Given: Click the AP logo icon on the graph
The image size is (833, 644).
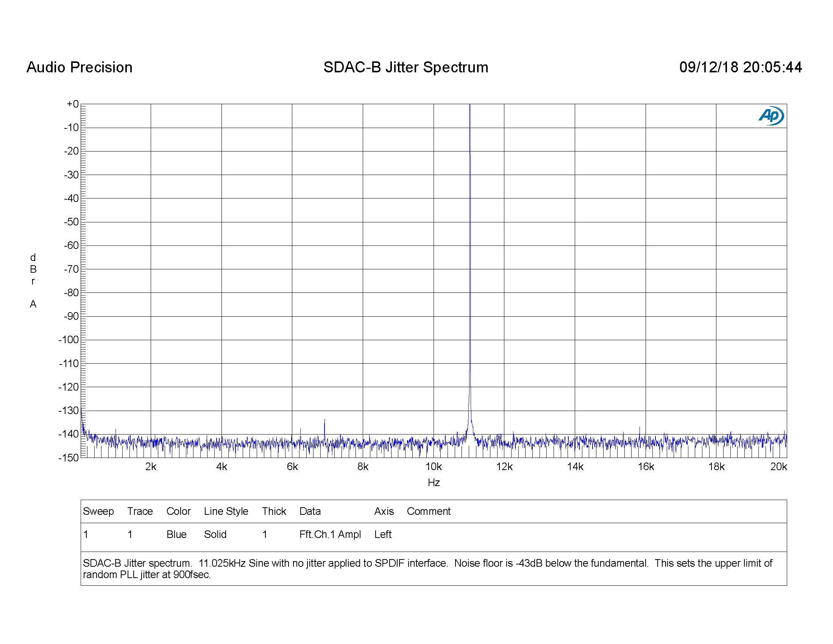Looking at the screenshot, I should coord(771,116).
